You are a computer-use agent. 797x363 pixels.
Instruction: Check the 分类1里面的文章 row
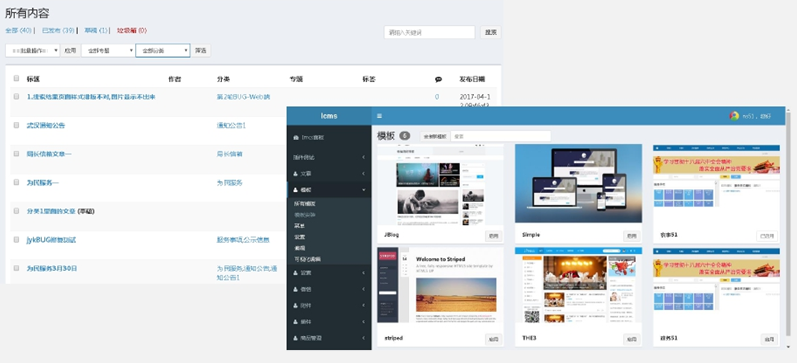pos(16,210)
